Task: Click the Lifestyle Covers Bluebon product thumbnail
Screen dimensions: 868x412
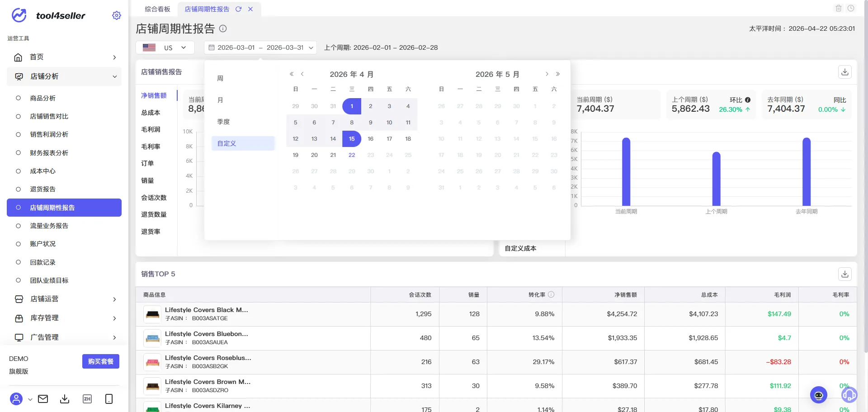Action: (152, 338)
